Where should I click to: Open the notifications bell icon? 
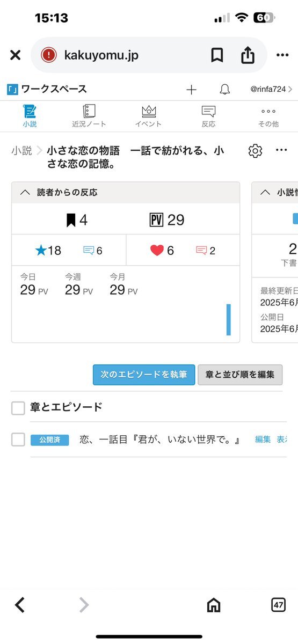pos(224,90)
